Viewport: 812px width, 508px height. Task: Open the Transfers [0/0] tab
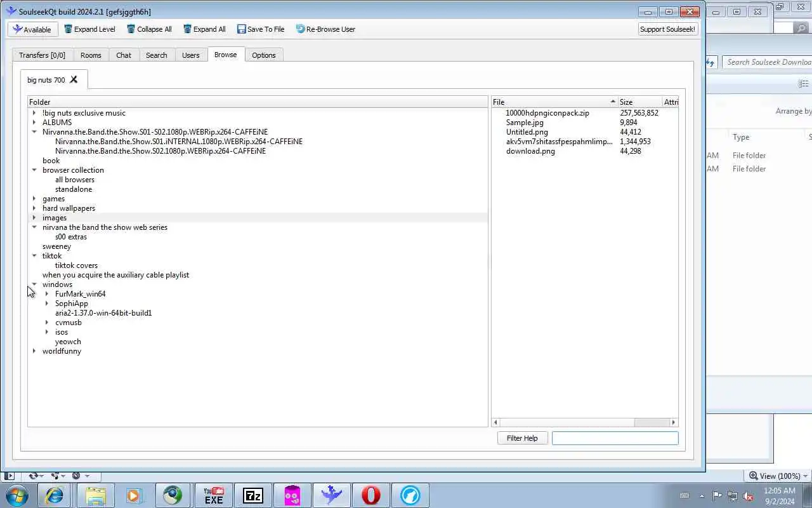tap(42, 55)
